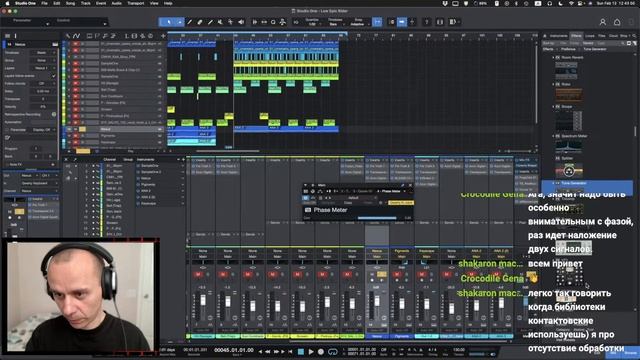640x360 pixels.
Task: Click the Play transport button
Action: point(311,351)
